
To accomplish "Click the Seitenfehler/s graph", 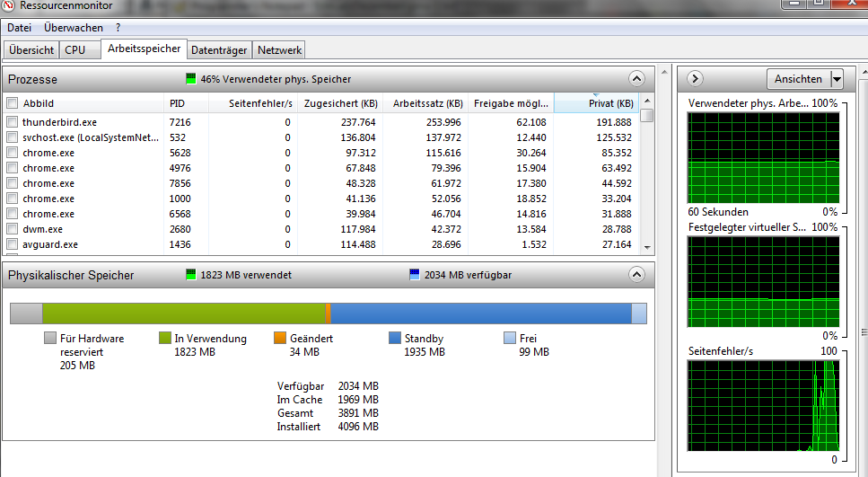I will point(763,405).
